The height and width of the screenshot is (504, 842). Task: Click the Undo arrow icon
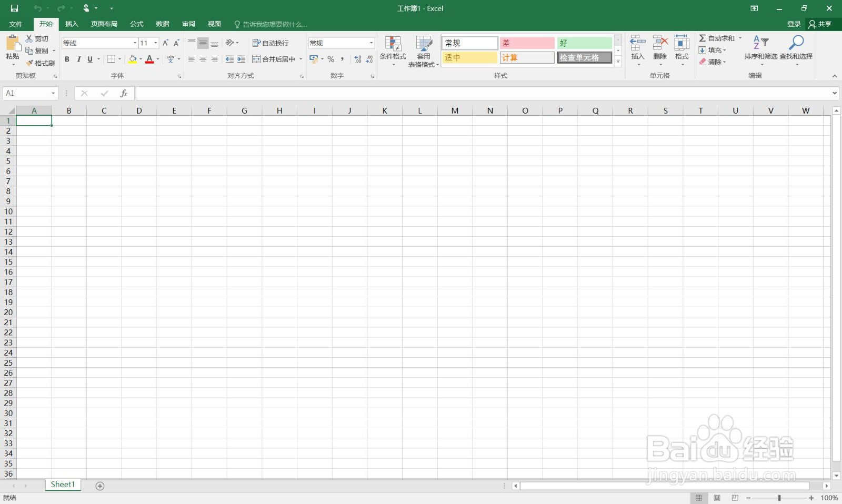point(37,8)
